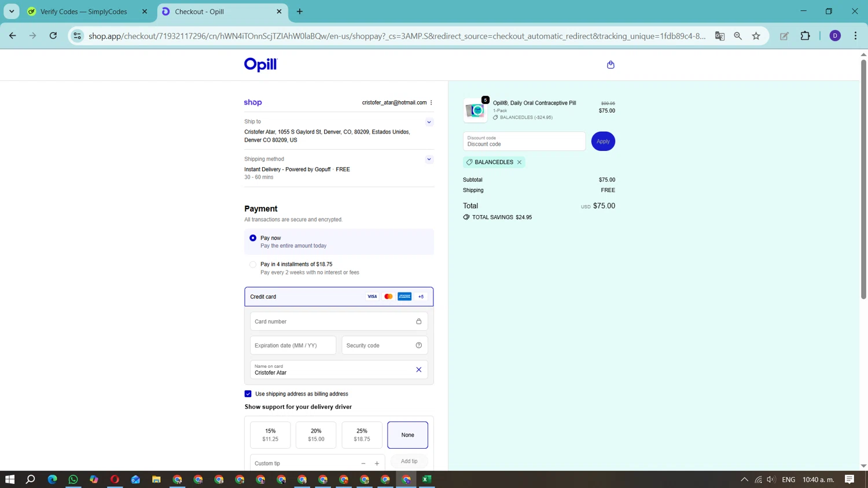Viewport: 868px width, 488px height.
Task: Open the notification center icon
Action: (849, 479)
